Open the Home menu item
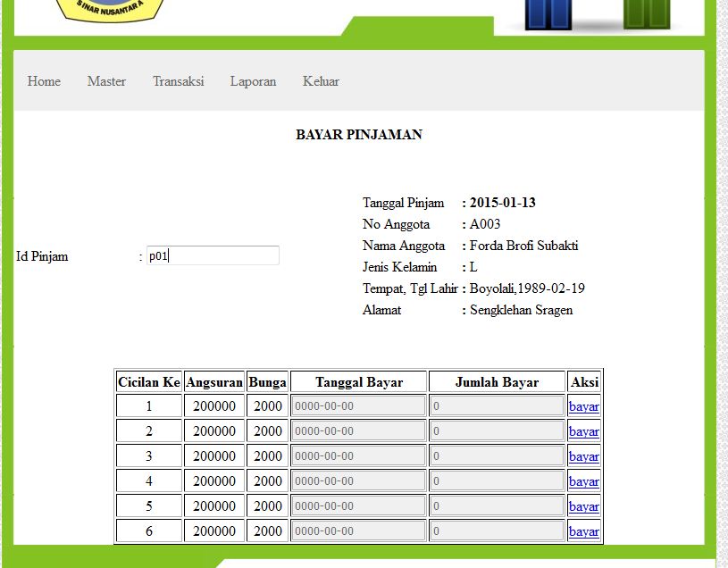The height and width of the screenshot is (568, 728). pyautogui.click(x=44, y=81)
